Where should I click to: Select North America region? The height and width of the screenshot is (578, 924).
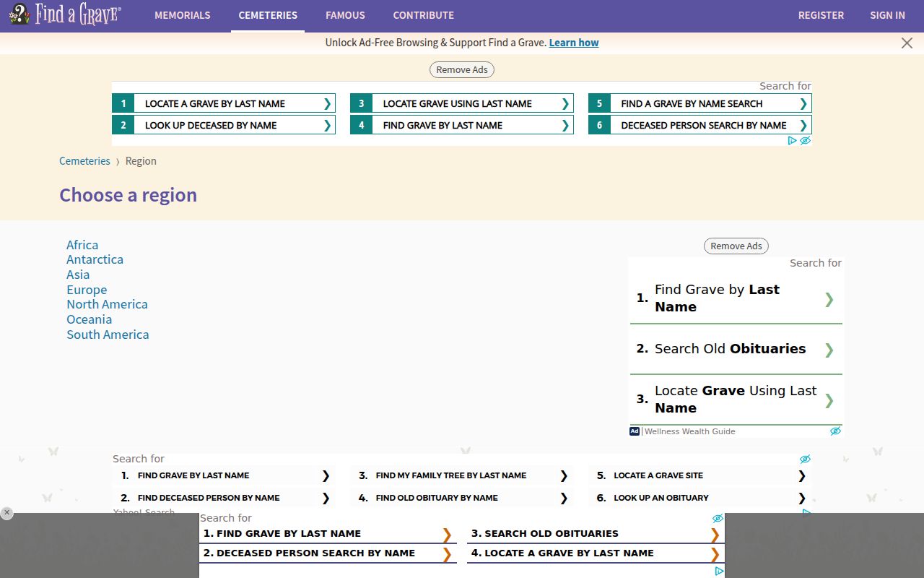pyautogui.click(x=107, y=304)
